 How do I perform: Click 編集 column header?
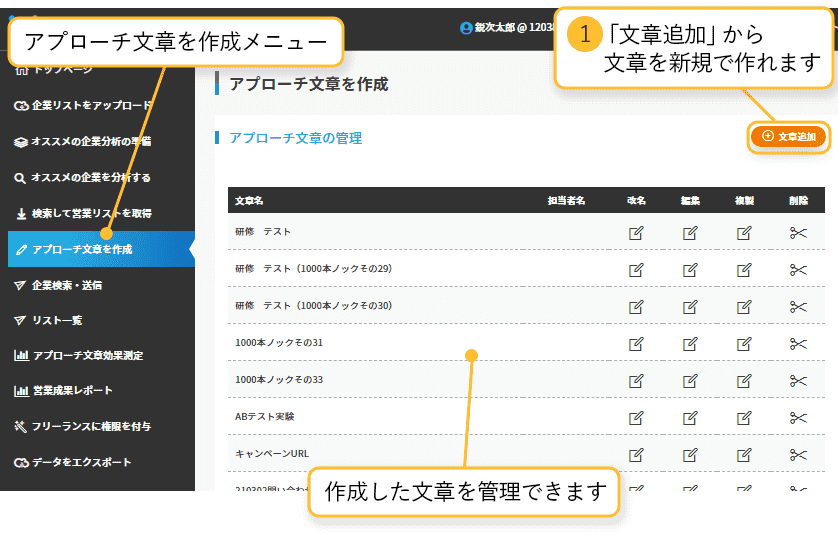[690, 201]
